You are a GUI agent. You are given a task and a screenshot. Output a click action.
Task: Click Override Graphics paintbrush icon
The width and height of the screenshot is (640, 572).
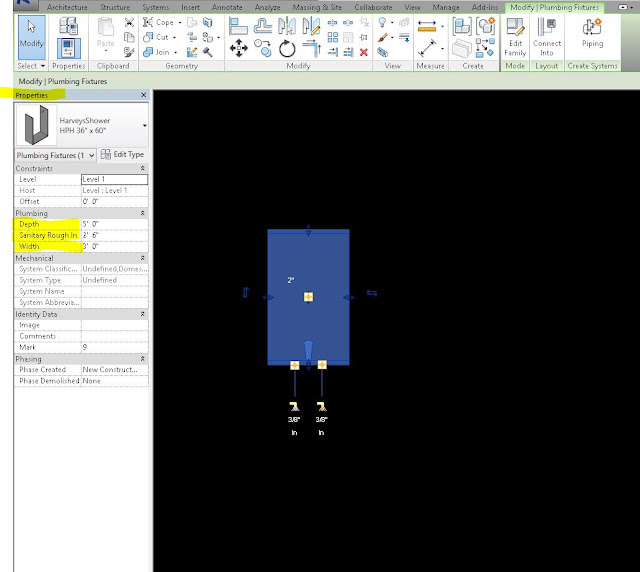(382, 38)
